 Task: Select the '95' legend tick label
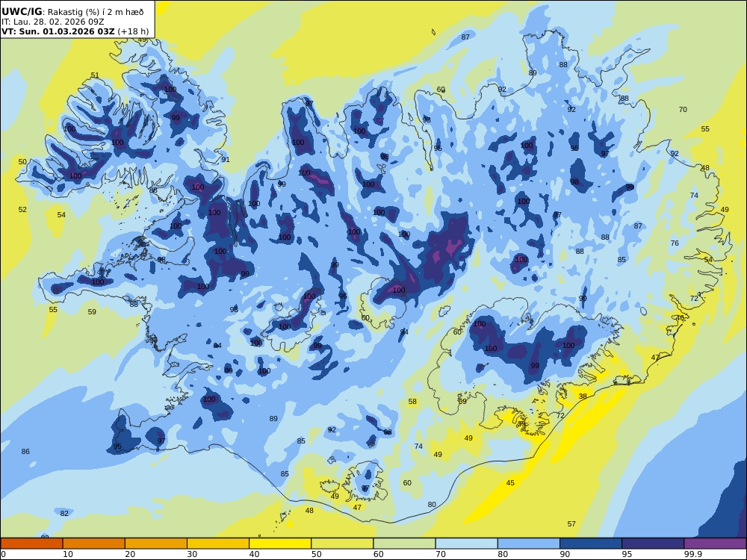coord(627,554)
